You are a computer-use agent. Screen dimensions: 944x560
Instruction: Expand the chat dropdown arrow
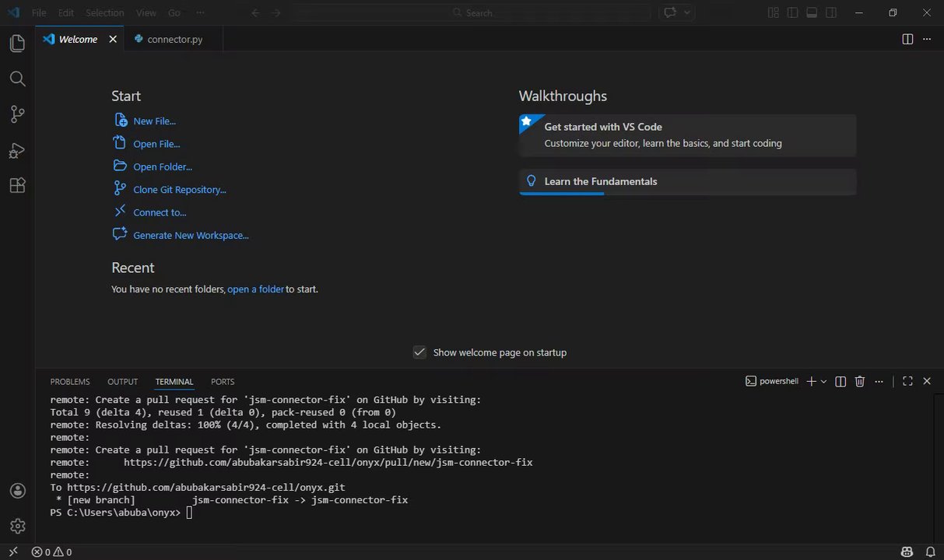click(687, 12)
